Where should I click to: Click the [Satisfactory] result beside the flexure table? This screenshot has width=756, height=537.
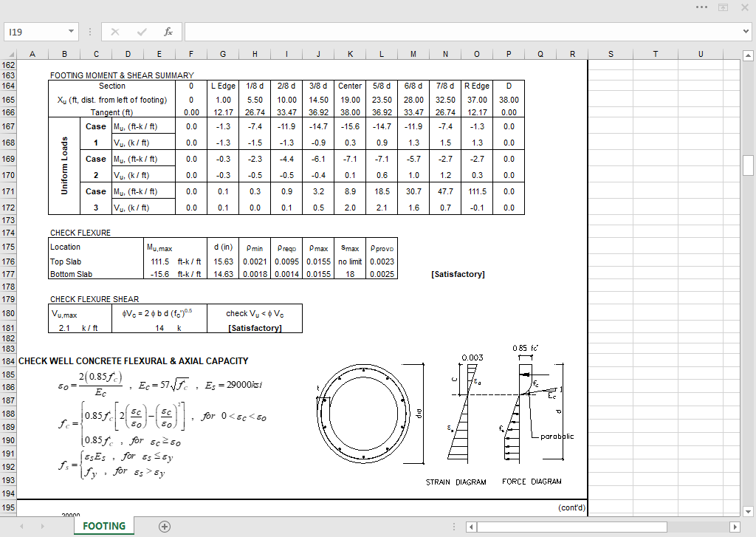point(458,274)
